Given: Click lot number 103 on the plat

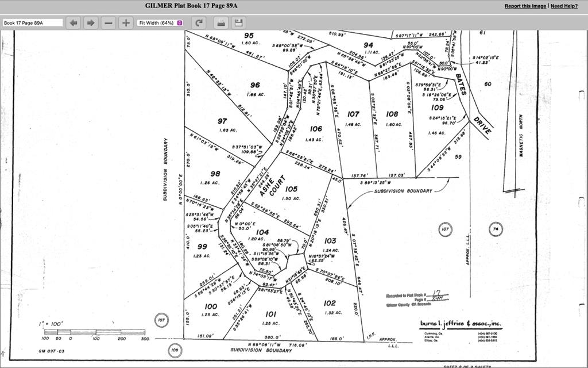Looking at the screenshot, I should (330, 241).
